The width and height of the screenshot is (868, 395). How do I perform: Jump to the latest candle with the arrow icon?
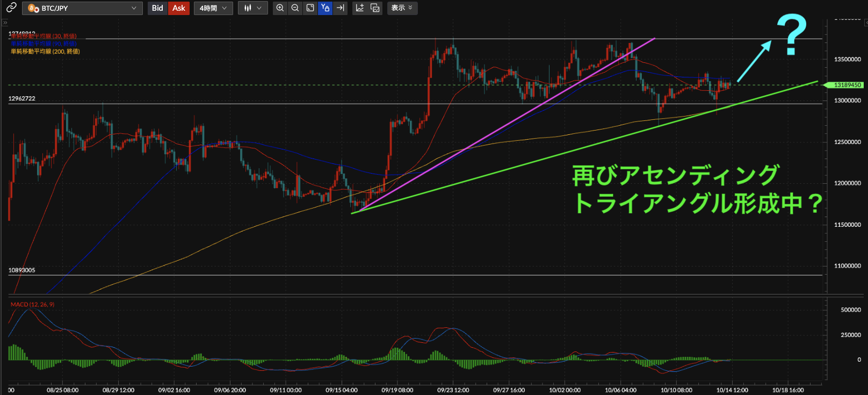click(x=340, y=8)
